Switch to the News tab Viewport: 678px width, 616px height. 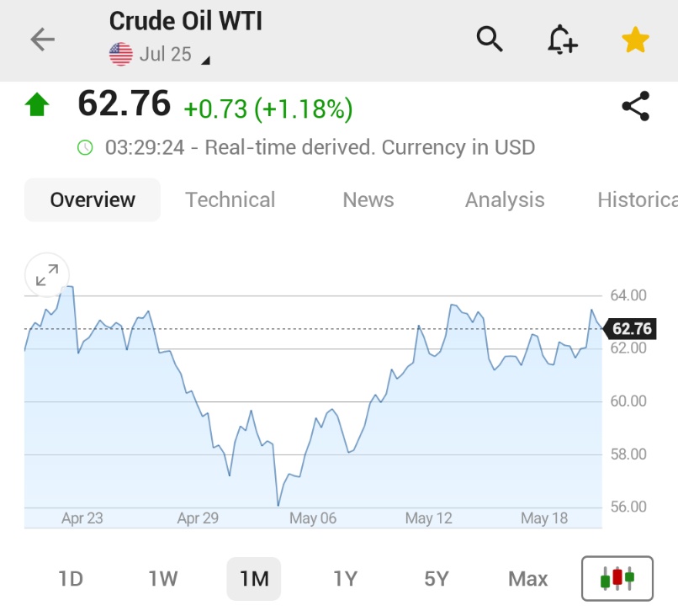(368, 199)
